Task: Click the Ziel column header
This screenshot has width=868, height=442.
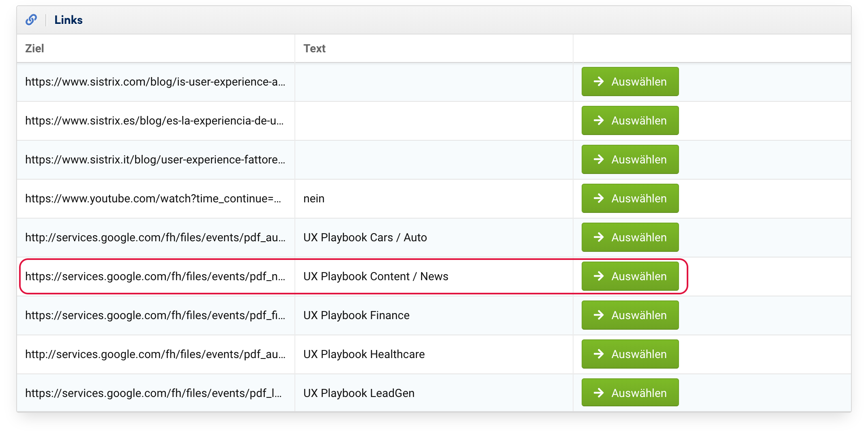Action: [x=34, y=49]
